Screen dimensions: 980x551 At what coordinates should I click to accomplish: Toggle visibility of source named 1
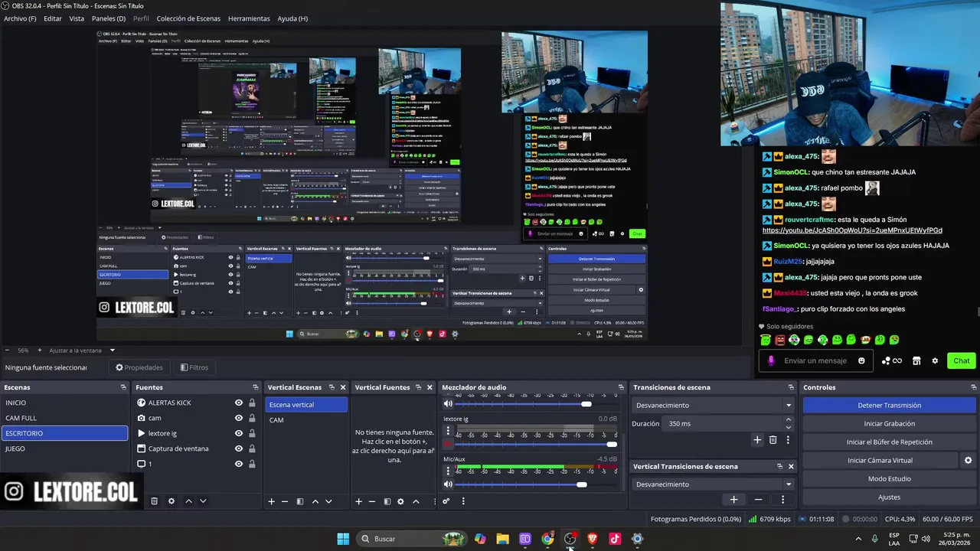tap(239, 464)
